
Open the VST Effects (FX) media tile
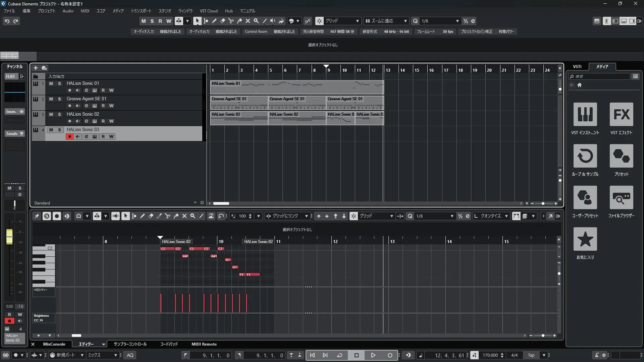click(621, 115)
